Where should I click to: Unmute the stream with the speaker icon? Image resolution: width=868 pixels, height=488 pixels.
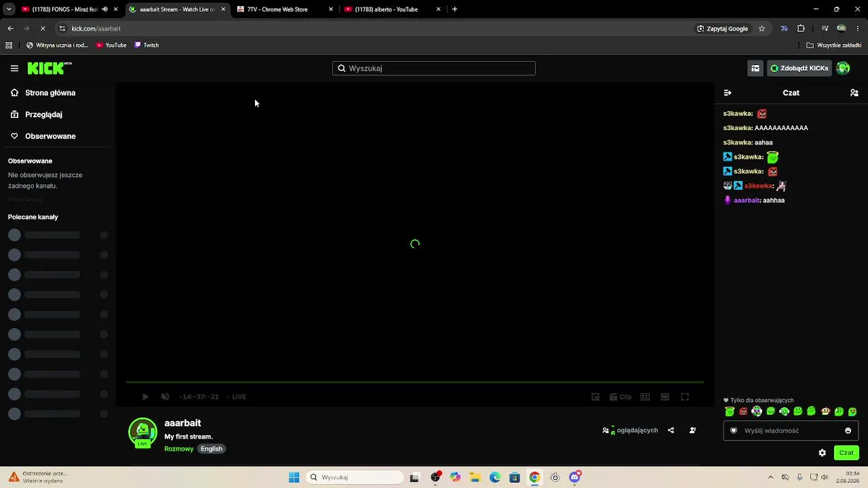165,397
